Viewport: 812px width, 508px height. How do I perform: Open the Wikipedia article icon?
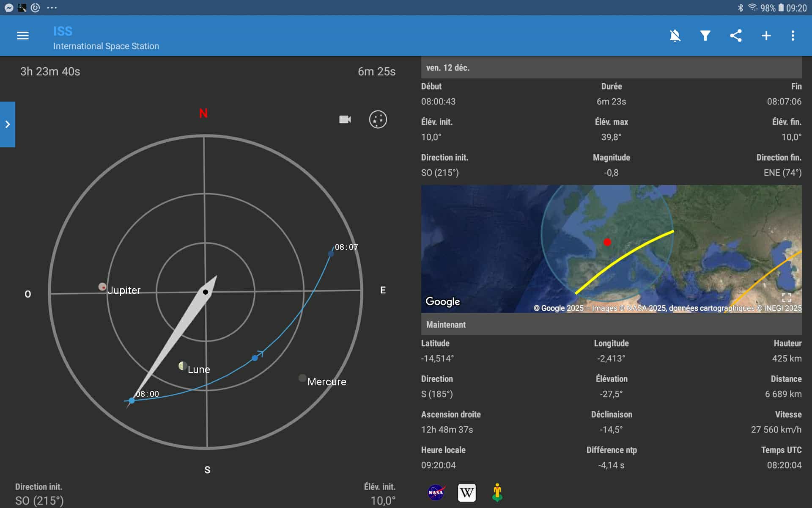pos(466,493)
